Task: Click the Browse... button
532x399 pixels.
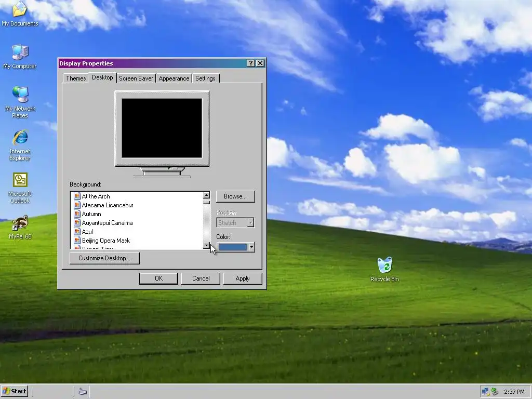Action: click(x=235, y=196)
